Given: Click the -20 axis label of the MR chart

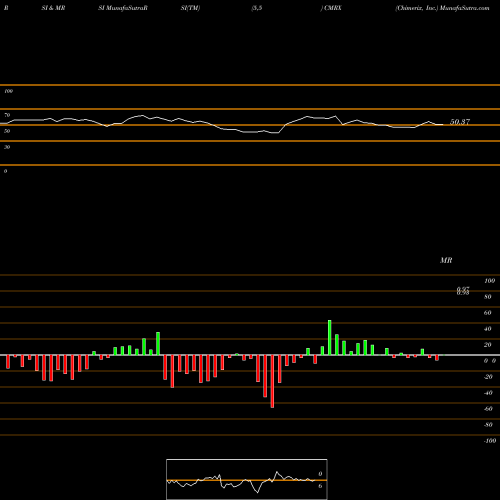Looking at the screenshot, I should 488,377.
